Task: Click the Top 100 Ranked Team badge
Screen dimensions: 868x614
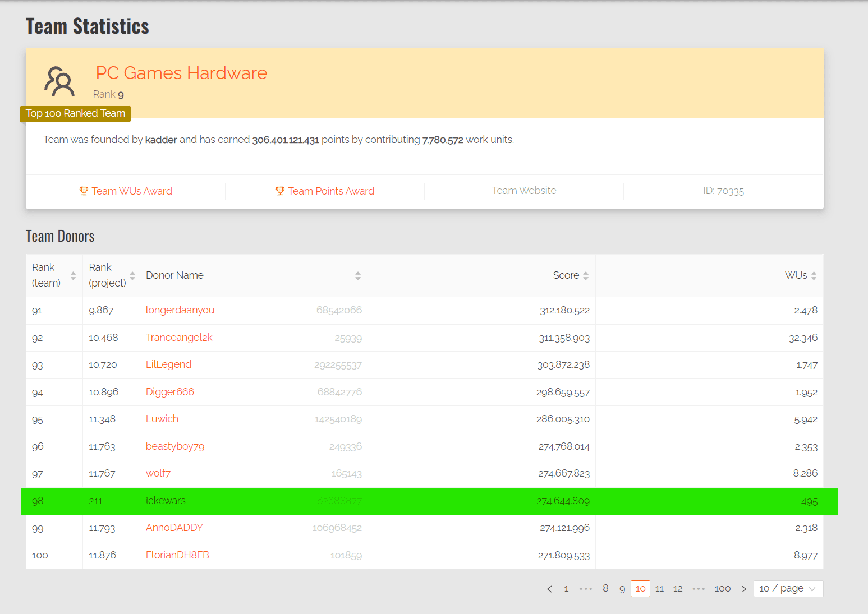Action: coord(76,113)
